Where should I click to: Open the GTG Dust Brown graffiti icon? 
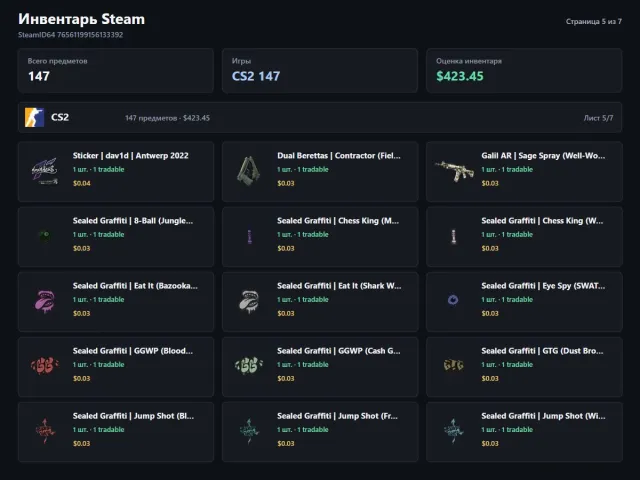click(453, 365)
